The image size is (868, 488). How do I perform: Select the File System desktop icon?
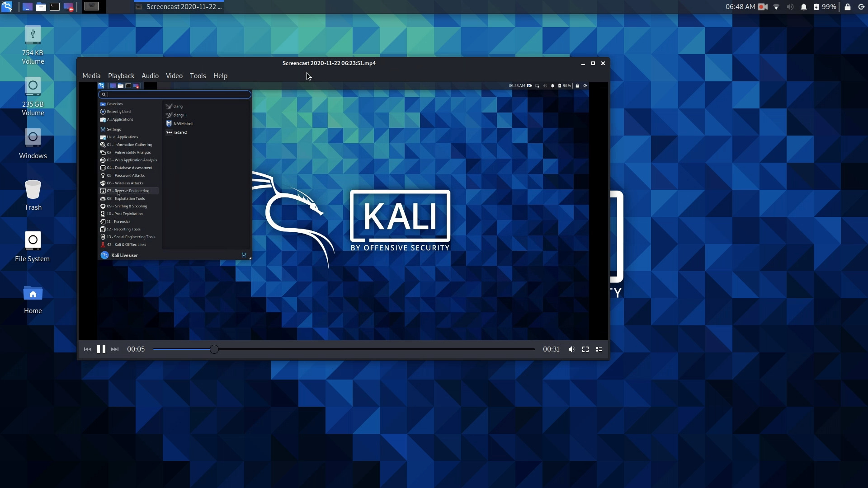pos(33,247)
